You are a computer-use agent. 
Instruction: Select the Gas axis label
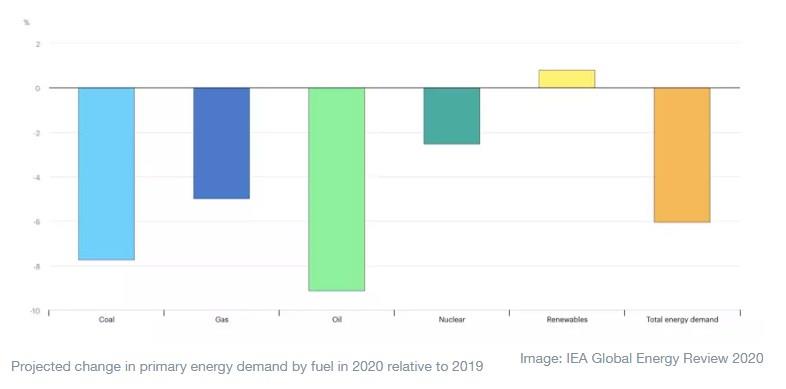click(x=222, y=319)
